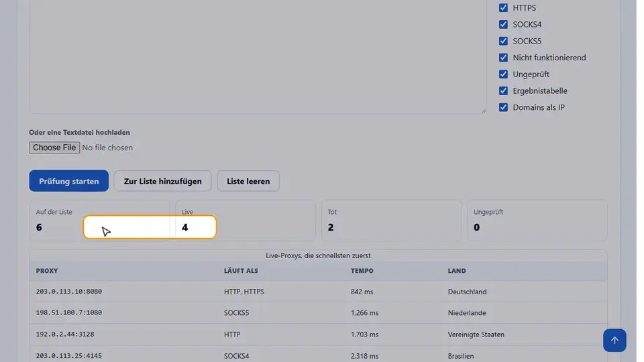
Task: Click the LÄUFT ALS column header
Action: point(241,271)
